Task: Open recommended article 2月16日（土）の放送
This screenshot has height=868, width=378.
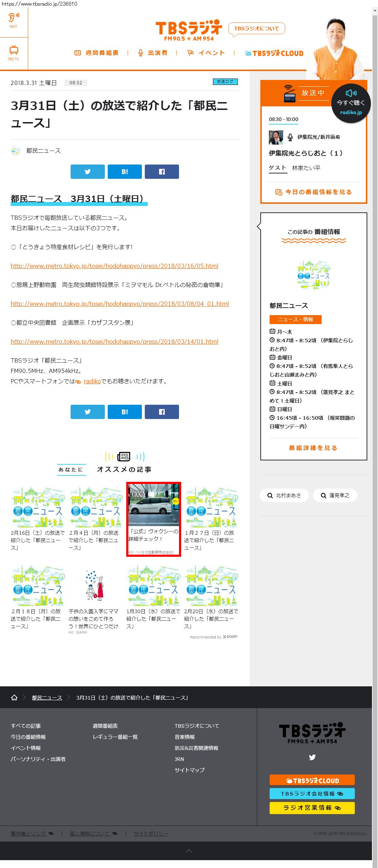Action: click(x=38, y=518)
